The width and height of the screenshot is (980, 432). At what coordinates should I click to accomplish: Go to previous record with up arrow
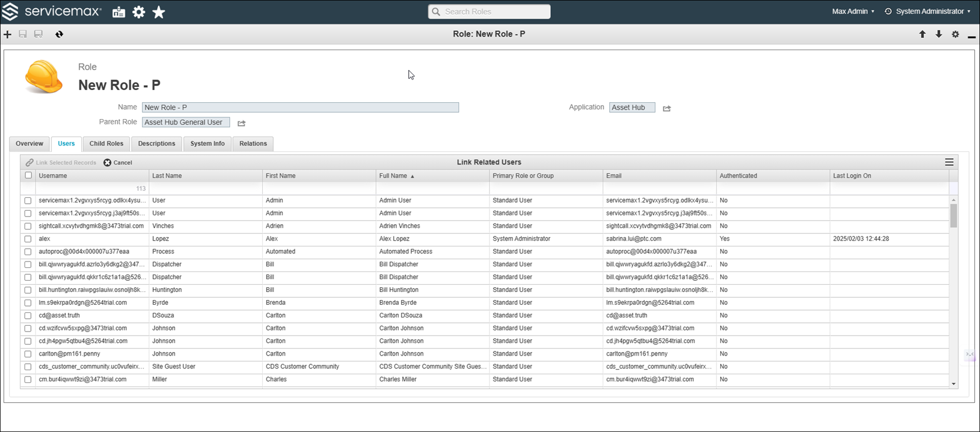(922, 34)
